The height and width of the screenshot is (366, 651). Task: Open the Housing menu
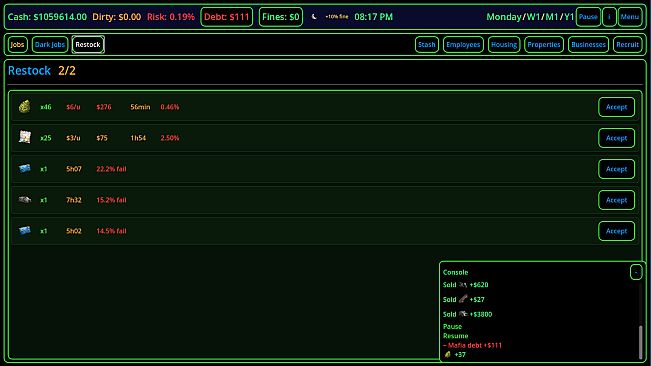[504, 44]
